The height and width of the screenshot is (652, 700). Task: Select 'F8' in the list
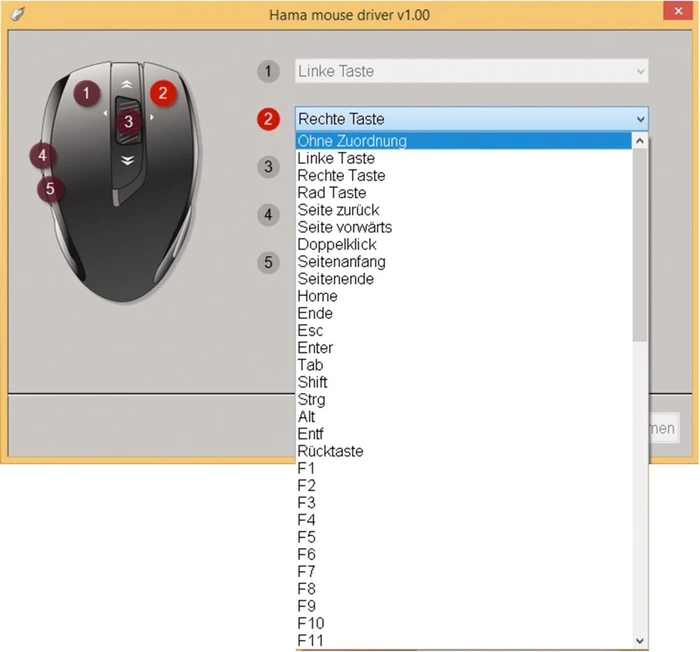click(x=463, y=589)
